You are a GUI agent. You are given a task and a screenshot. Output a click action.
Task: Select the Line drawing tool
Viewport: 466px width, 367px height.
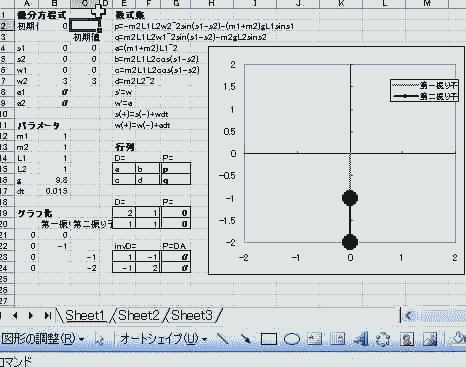click(223, 339)
